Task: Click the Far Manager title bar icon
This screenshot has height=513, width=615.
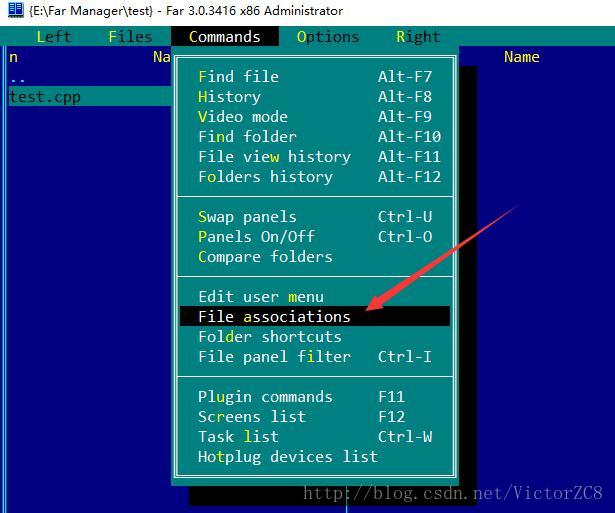Action: click(x=16, y=10)
